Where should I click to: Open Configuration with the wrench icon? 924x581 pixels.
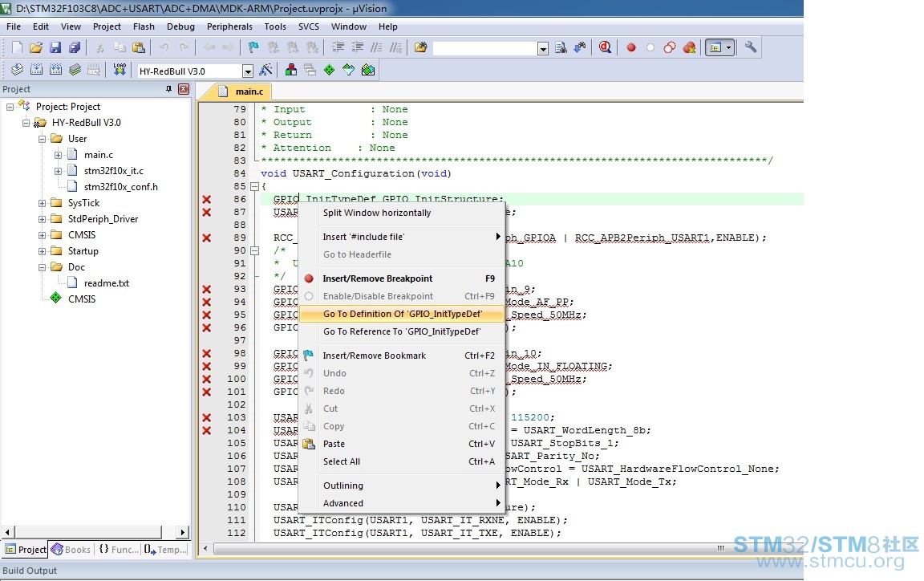coord(750,47)
